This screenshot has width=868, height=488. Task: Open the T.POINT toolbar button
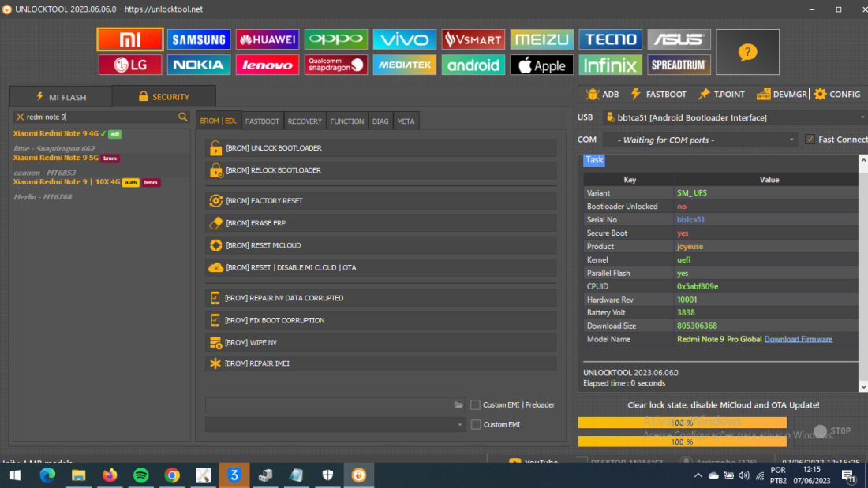pyautogui.click(x=721, y=95)
